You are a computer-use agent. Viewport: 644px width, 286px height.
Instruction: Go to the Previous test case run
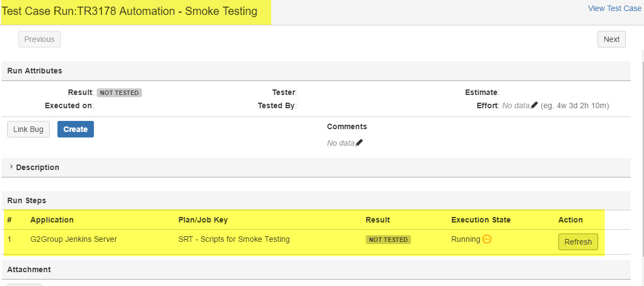(39, 39)
